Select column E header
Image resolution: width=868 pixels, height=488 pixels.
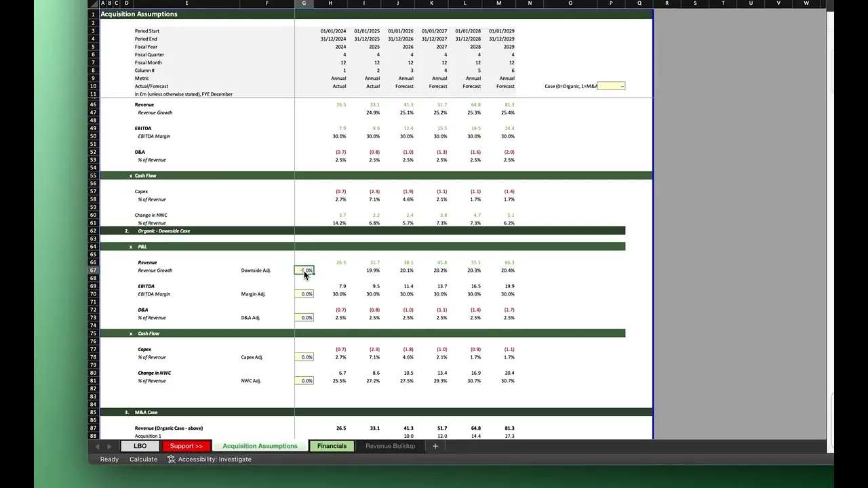[x=186, y=3]
